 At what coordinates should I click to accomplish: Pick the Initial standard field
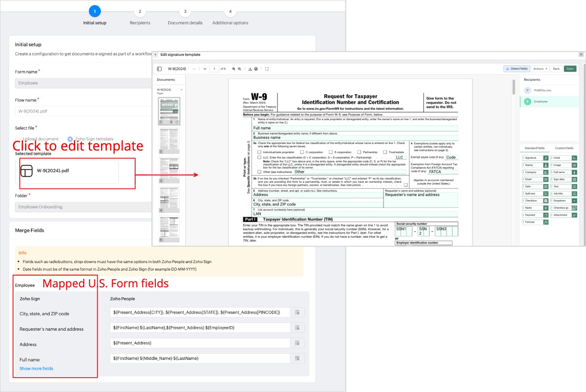click(x=564, y=158)
